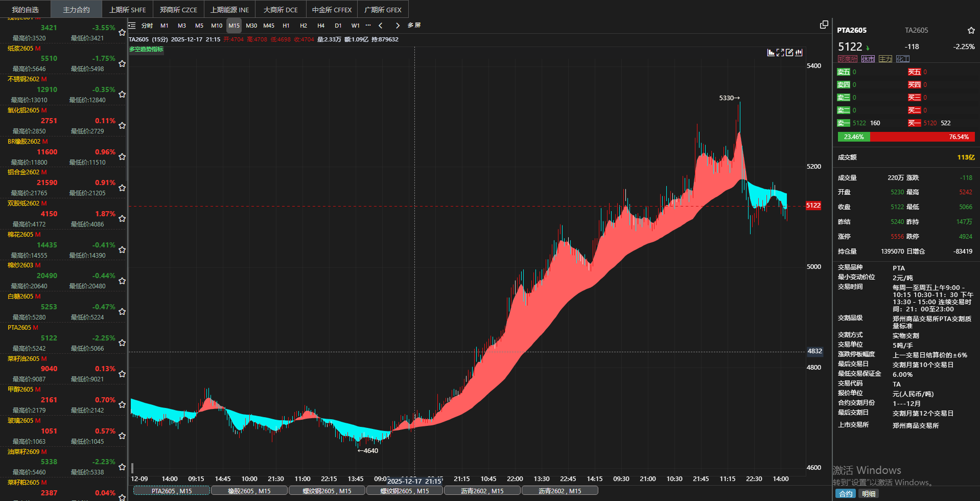This screenshot has height=501, width=980.
Task: Expand more timeframes with the ellipsis
Action: click(368, 25)
